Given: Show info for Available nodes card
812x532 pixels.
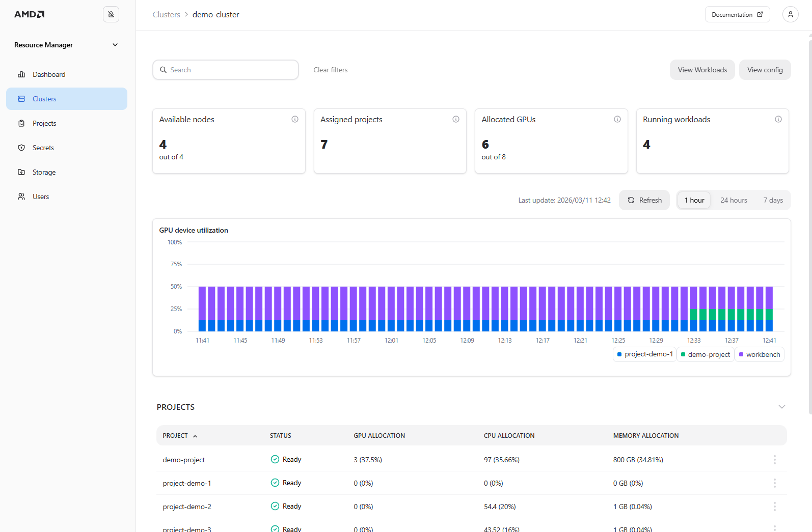Looking at the screenshot, I should point(295,119).
